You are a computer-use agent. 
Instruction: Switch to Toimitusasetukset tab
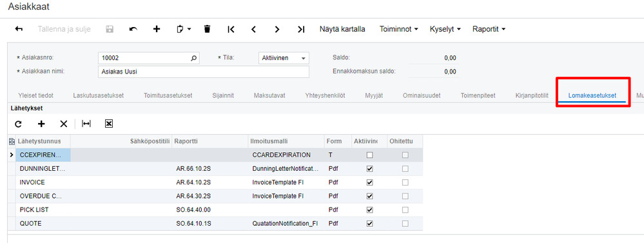tap(168, 95)
